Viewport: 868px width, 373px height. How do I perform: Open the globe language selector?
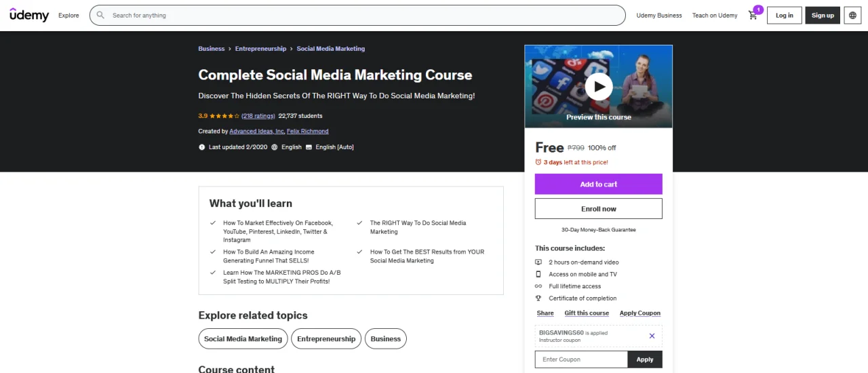pyautogui.click(x=853, y=15)
